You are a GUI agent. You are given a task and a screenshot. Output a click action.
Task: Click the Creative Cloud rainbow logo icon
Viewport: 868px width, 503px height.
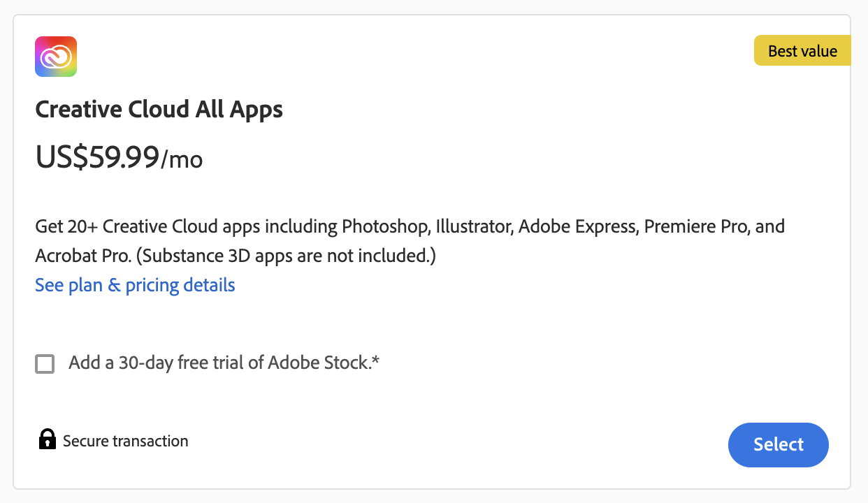click(x=56, y=57)
